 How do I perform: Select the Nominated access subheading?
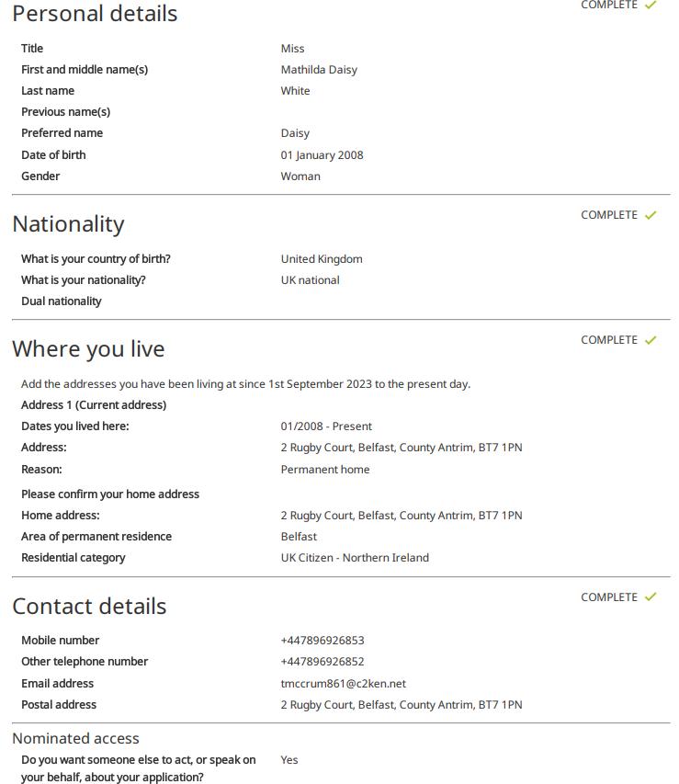(x=75, y=738)
